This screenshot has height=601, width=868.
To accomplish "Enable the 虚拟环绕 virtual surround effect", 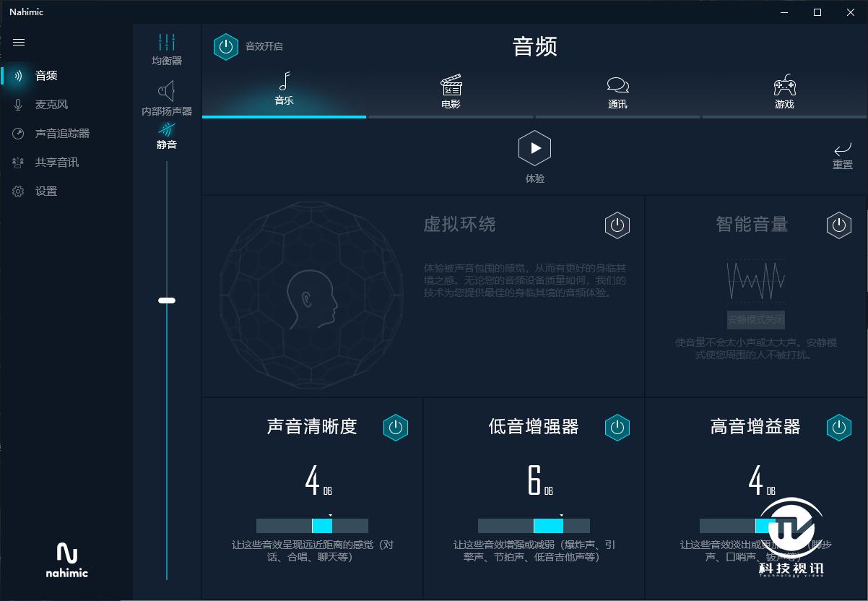I will point(617,225).
